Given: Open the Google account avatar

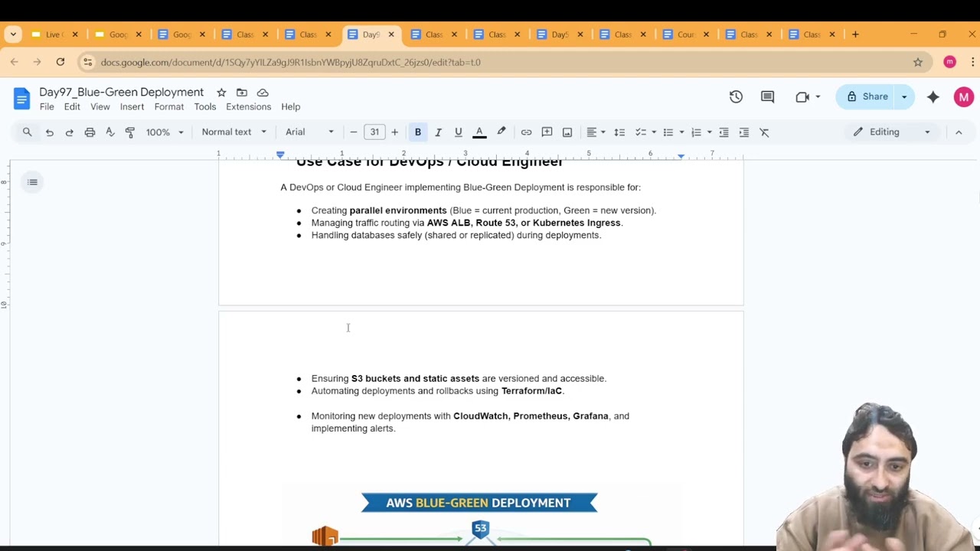Looking at the screenshot, I should coord(963,97).
